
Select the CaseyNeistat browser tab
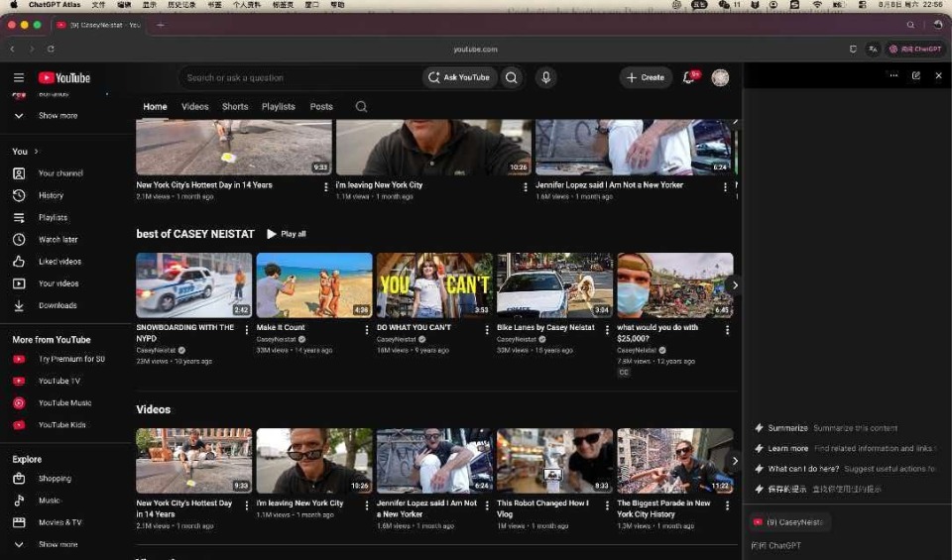[97, 25]
